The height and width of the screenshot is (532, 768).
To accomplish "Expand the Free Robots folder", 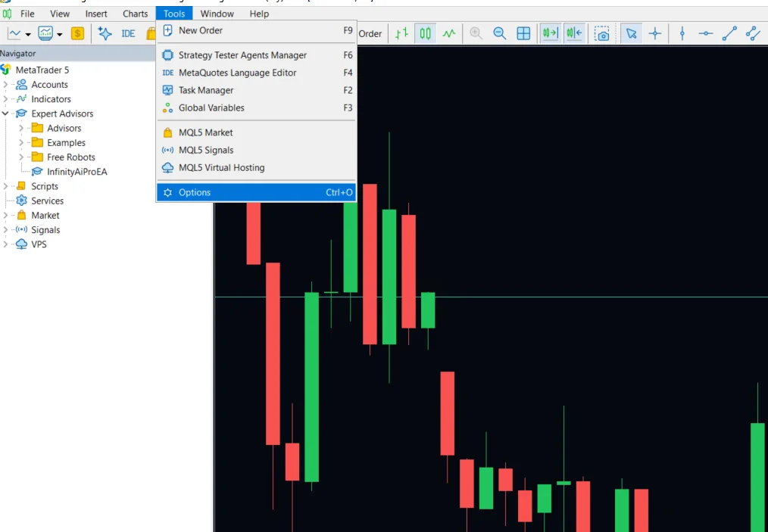I will tap(21, 157).
